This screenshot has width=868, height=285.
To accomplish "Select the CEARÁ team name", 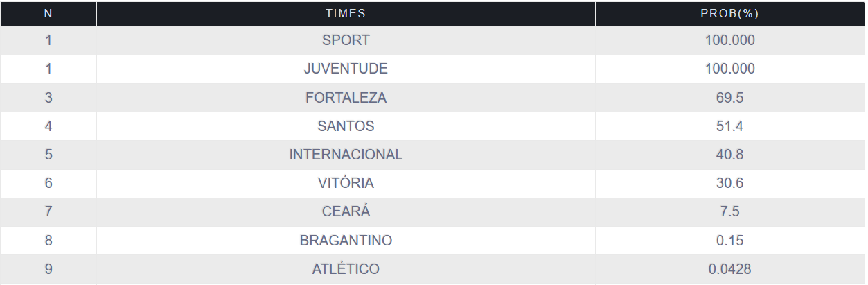I will click(x=346, y=211).
